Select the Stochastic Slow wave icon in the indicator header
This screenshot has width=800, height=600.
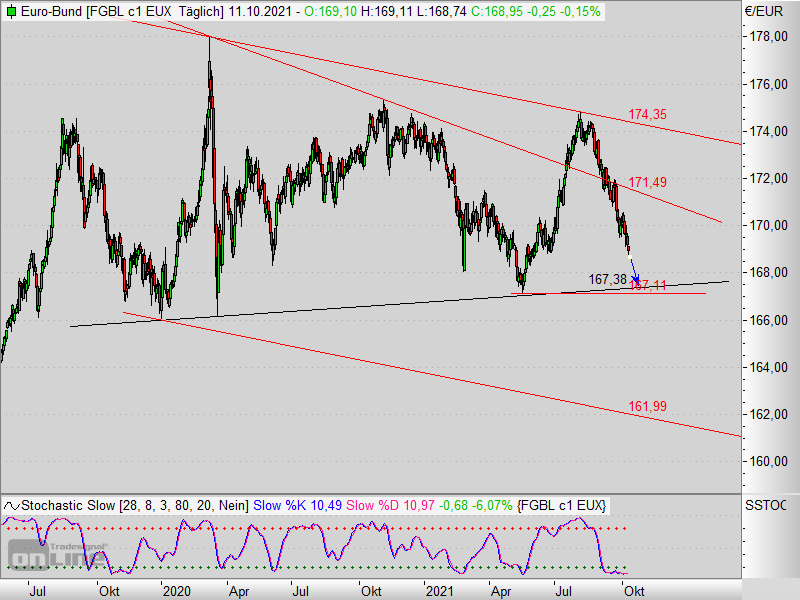point(10,506)
